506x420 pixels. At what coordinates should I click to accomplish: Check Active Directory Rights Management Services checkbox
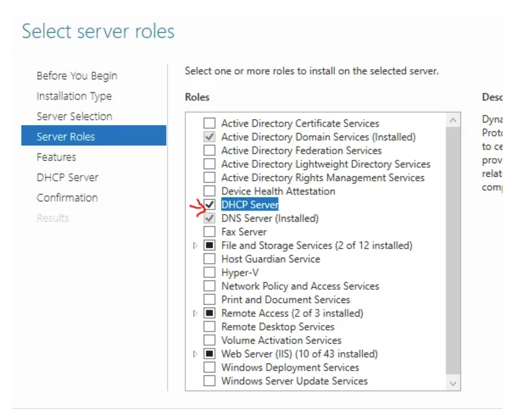(209, 177)
